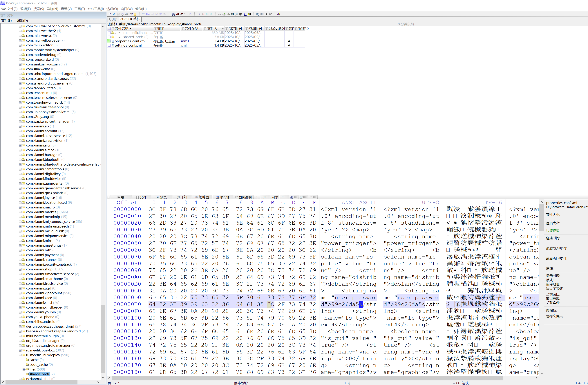Collapse the ru.meefik.linuxdeploy tree node
Screen dimensions: 588x385
click(20, 355)
